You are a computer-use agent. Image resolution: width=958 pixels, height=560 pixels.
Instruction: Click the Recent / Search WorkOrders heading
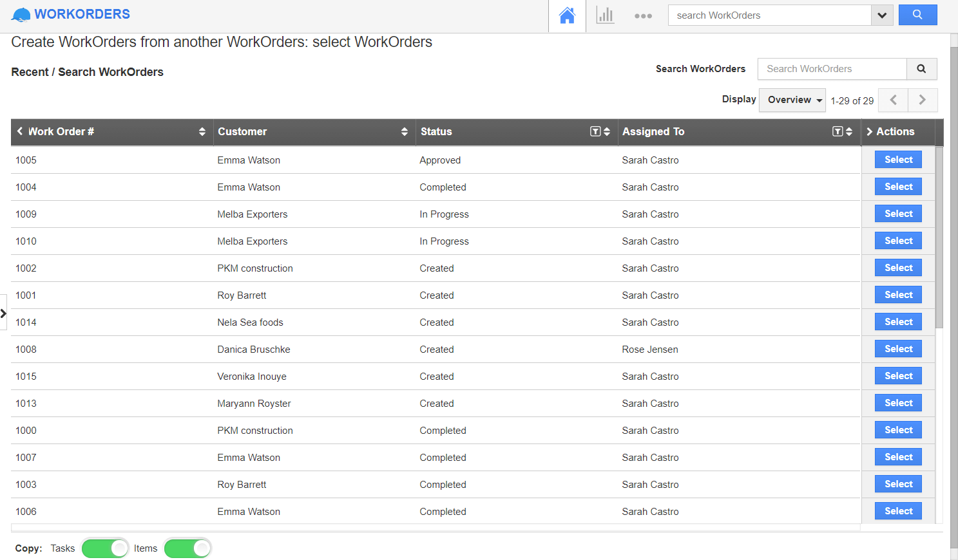pos(87,72)
